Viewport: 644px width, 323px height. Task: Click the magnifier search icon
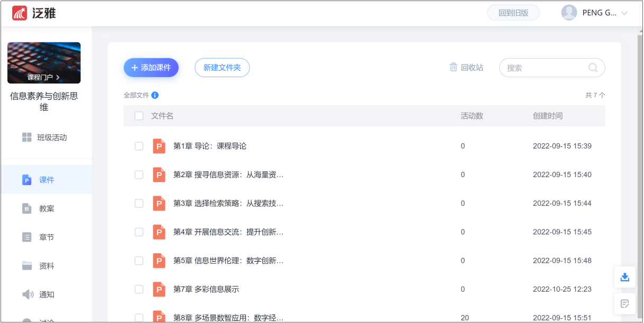pyautogui.click(x=593, y=68)
